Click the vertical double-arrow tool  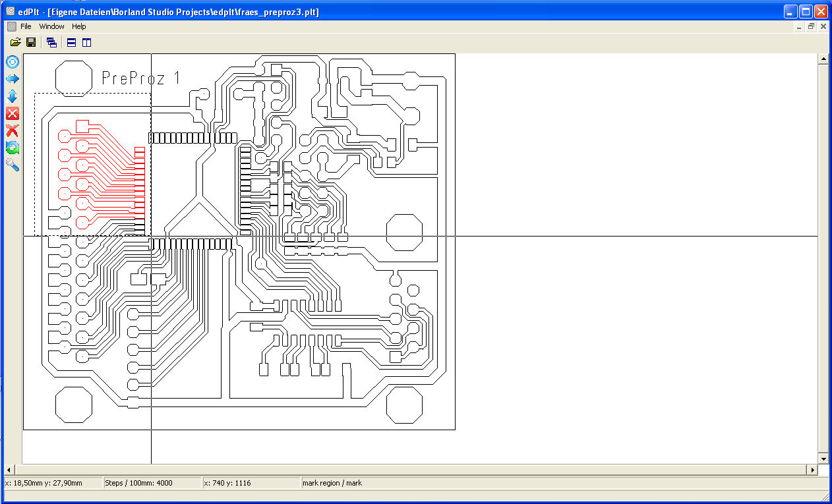[x=13, y=96]
